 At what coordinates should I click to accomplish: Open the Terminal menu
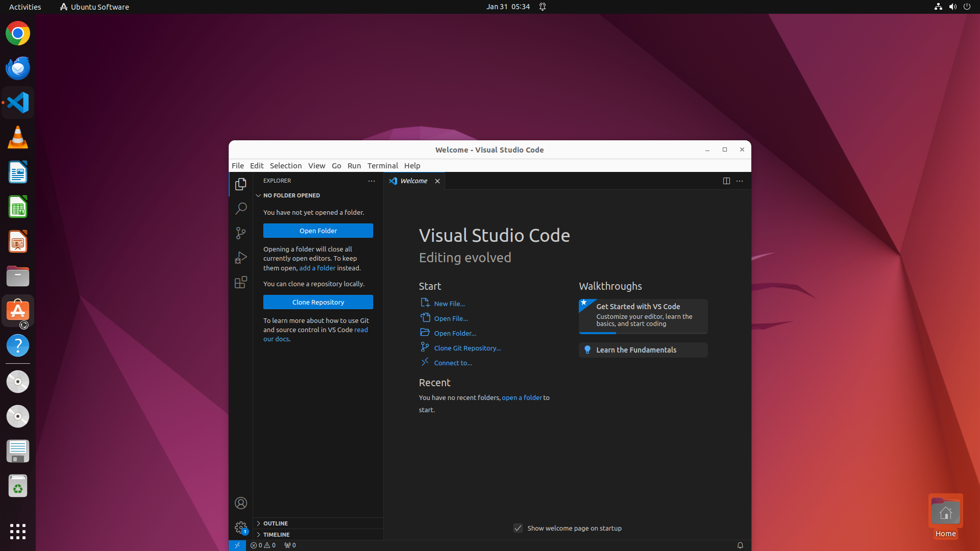[x=382, y=166]
